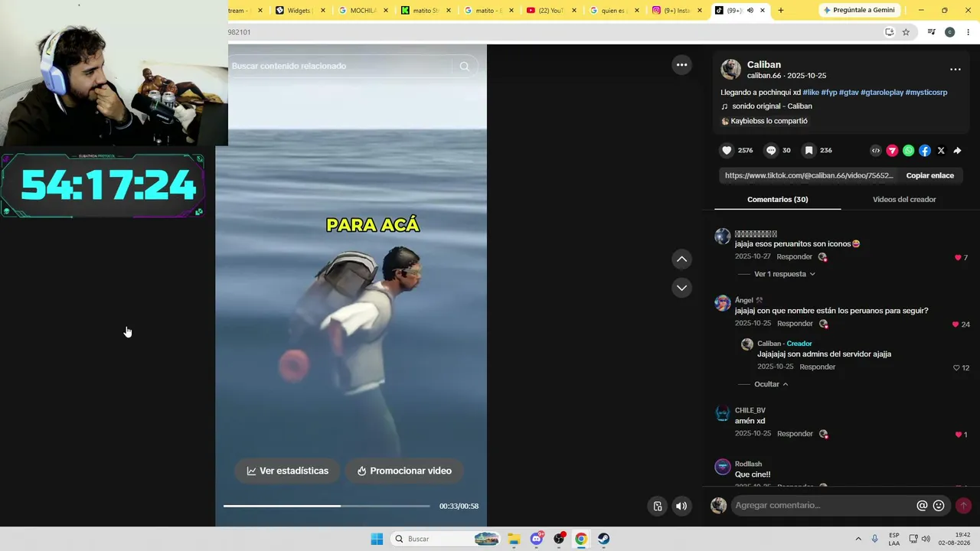980x551 pixels.
Task: Open the #gtaroleplay hashtag
Action: (882, 93)
